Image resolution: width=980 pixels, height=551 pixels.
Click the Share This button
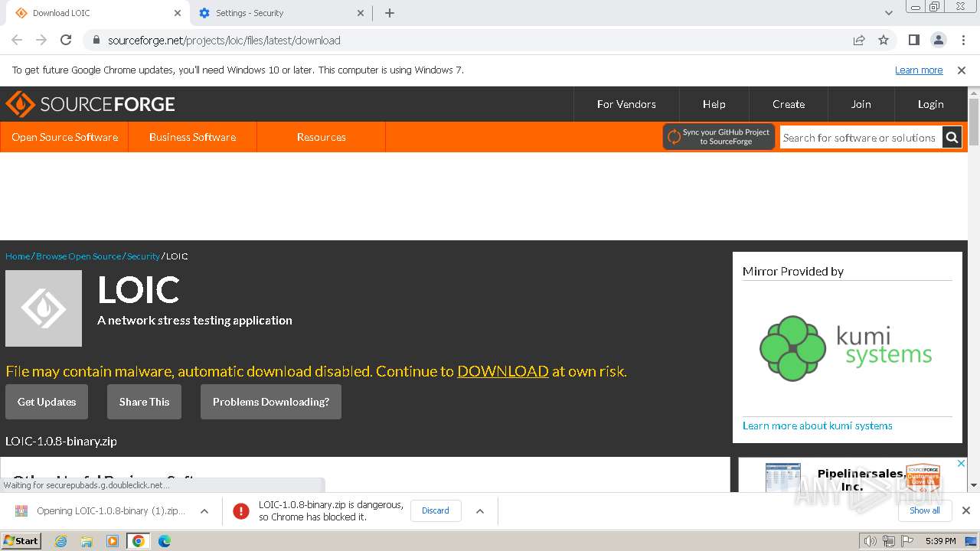pyautogui.click(x=144, y=402)
